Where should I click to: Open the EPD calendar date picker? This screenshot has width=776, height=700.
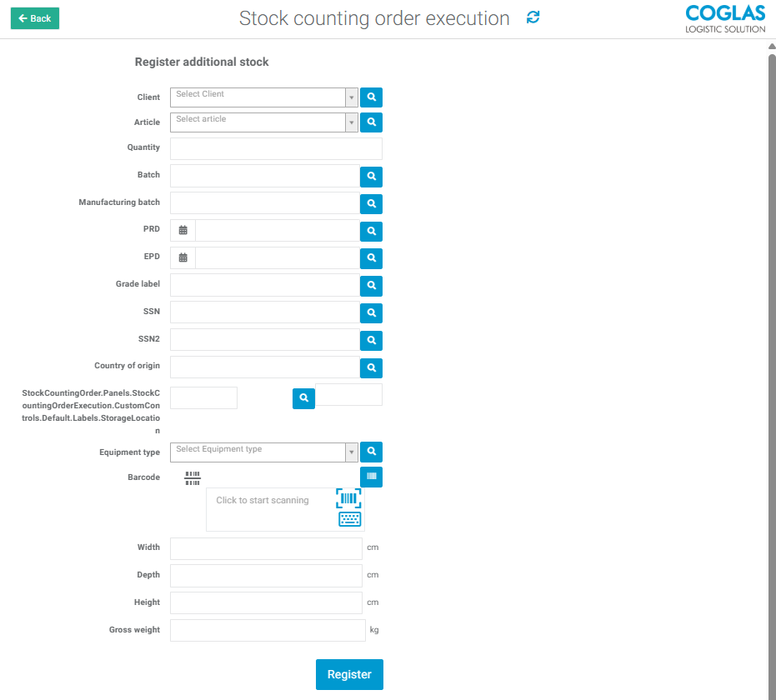pos(183,258)
